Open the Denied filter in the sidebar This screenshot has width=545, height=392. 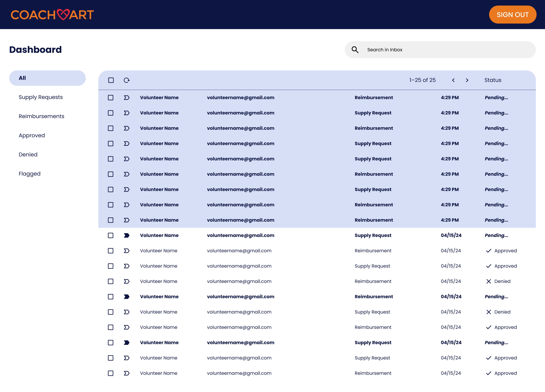pyautogui.click(x=28, y=155)
